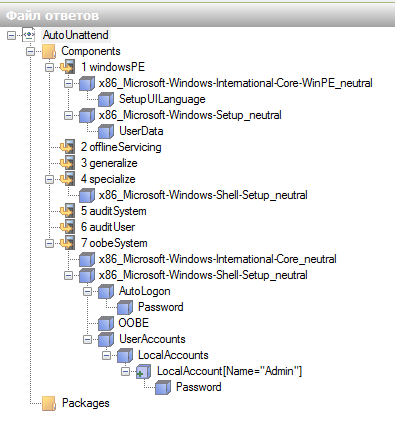Select Shell-Setup_neutral text under 7 oobeSystem
The width and height of the screenshot is (395, 423).
(x=203, y=275)
